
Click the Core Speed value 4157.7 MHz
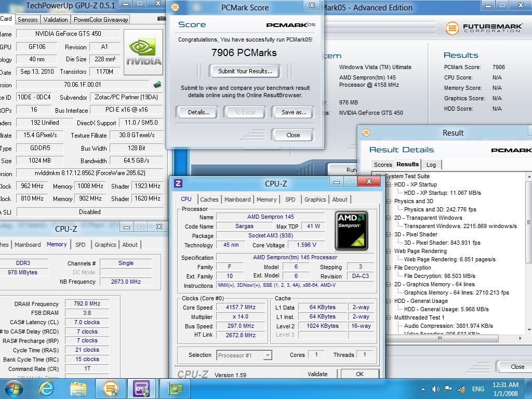[x=241, y=308]
